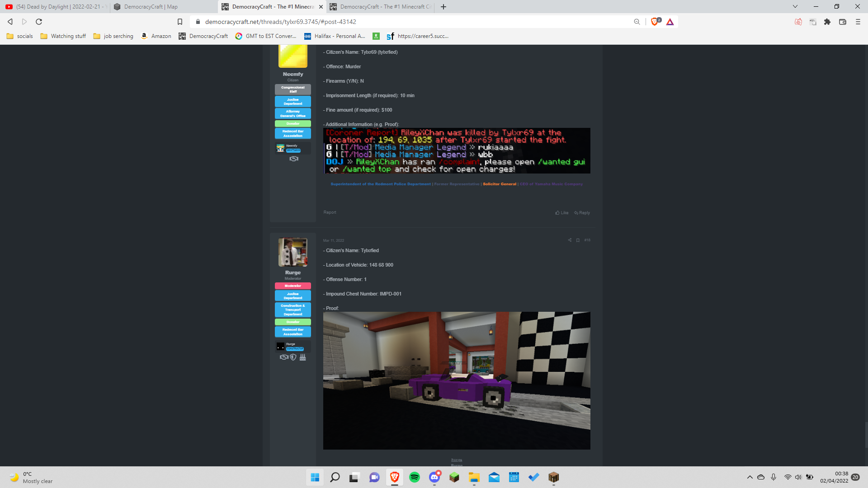This screenshot has width=868, height=488.
Task: Click Rurge's profile avatar
Action: click(293, 252)
